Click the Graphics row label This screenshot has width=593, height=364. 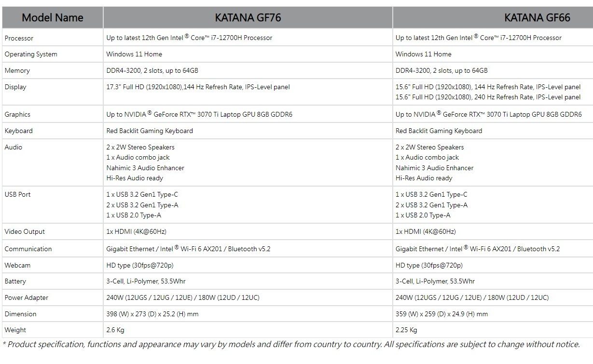17,115
